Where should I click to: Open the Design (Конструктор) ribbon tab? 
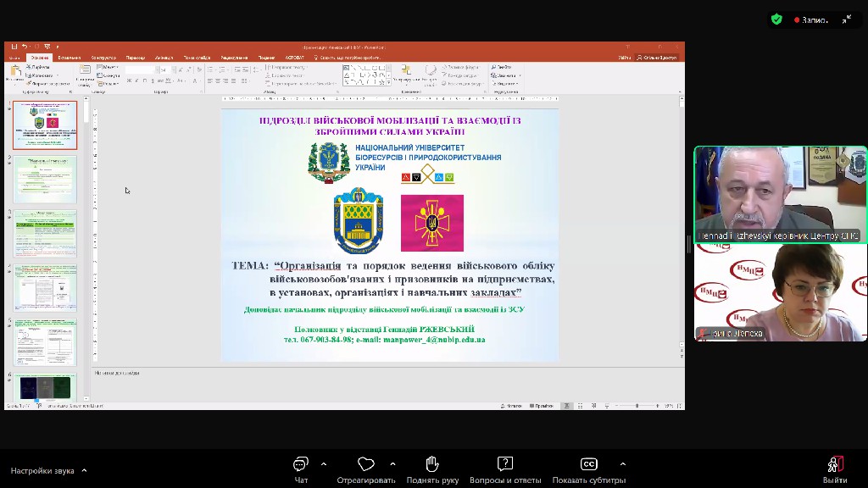[x=103, y=58]
